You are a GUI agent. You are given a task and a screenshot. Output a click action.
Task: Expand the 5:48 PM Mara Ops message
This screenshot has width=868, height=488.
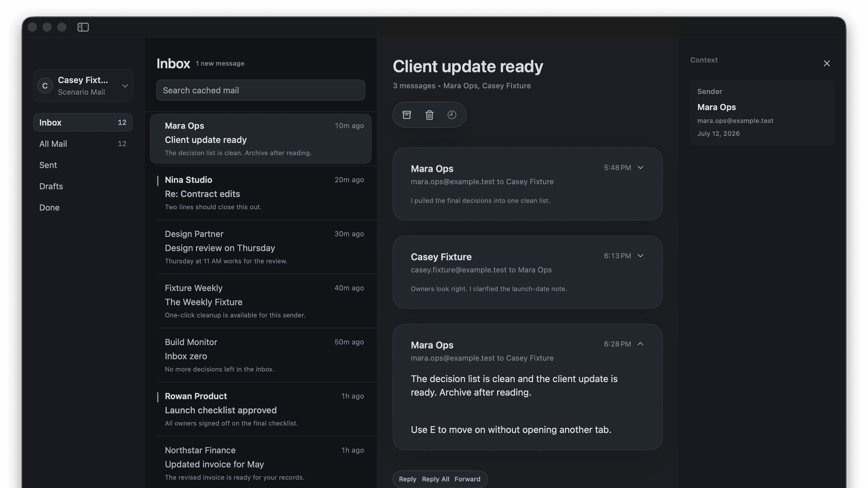pyautogui.click(x=640, y=167)
